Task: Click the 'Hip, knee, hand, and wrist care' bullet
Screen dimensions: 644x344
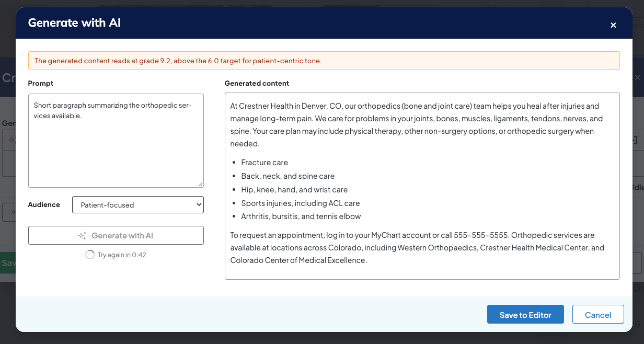Action: tap(294, 190)
